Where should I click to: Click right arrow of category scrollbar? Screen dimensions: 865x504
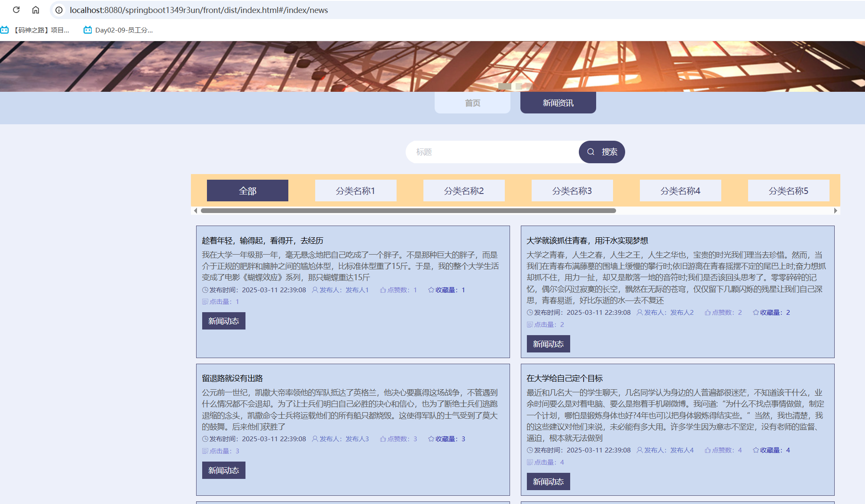pos(836,211)
